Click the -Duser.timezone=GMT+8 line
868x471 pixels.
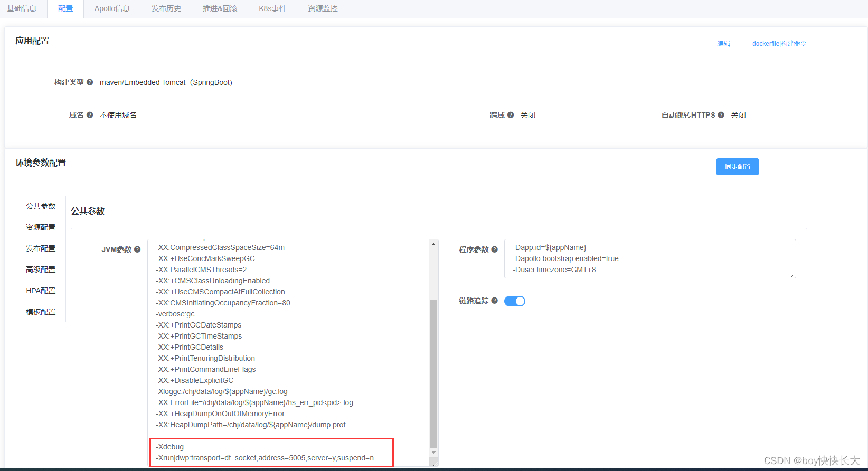[x=554, y=270]
